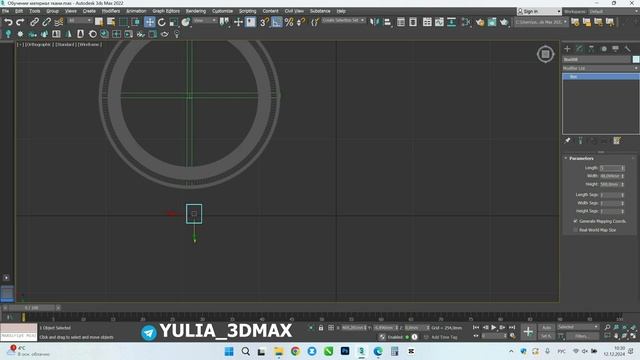Click the Auto key button
This screenshot has height=360, width=640.
pos(547,327)
